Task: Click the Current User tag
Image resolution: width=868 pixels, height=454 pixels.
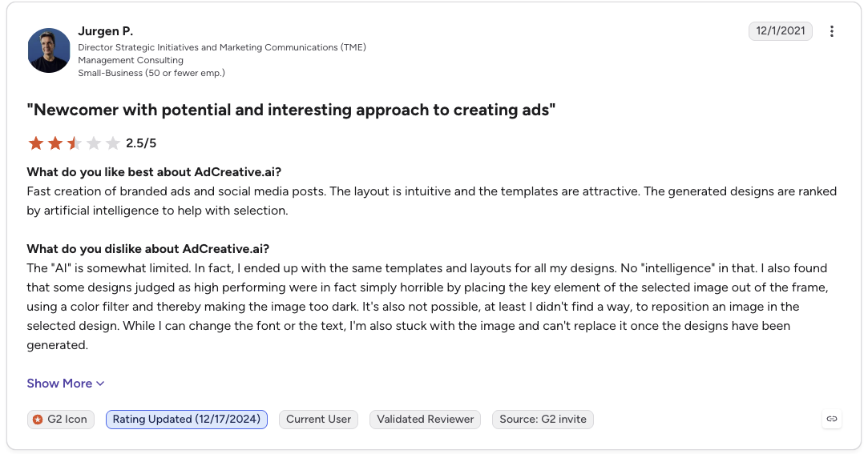Action: point(318,420)
